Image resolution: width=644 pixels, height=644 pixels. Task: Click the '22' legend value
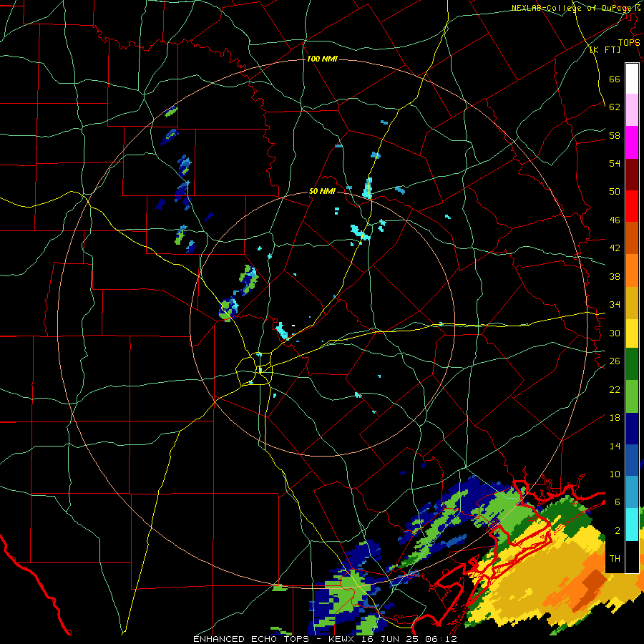615,389
